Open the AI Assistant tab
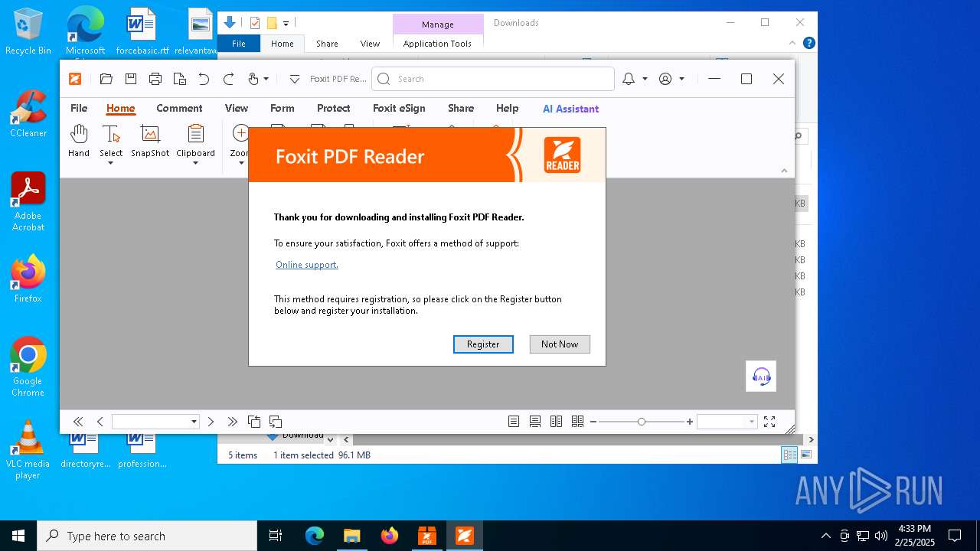Viewport: 980px width, 551px height. pos(570,109)
